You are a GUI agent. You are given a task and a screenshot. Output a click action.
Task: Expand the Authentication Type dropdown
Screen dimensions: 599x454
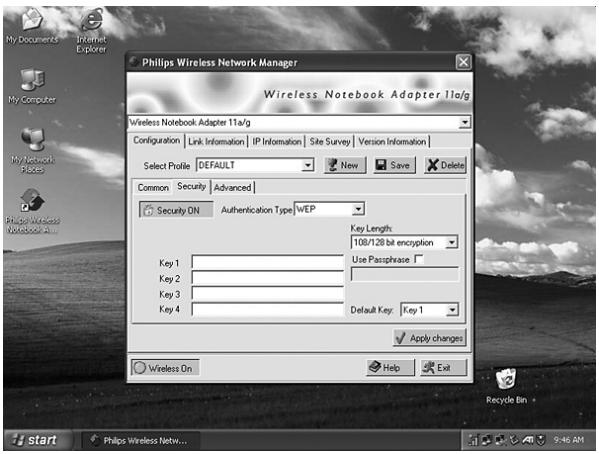tap(358, 209)
